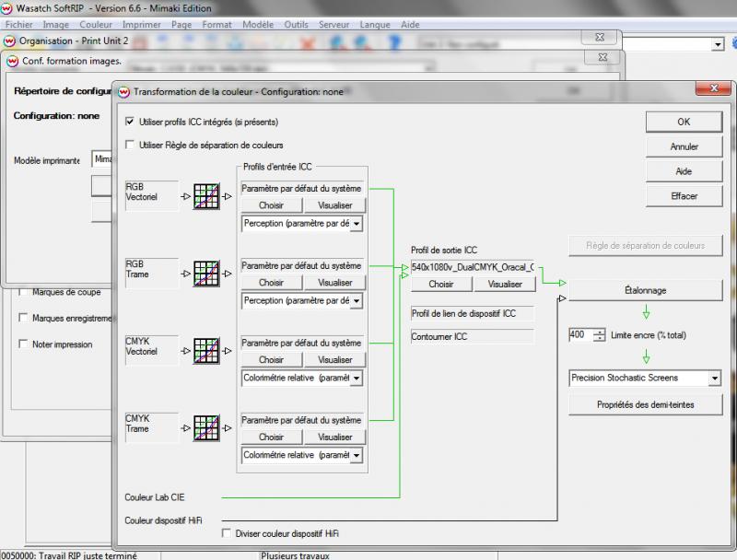This screenshot has height=560, width=737.
Task: Open the Format menu
Action: click(x=217, y=25)
